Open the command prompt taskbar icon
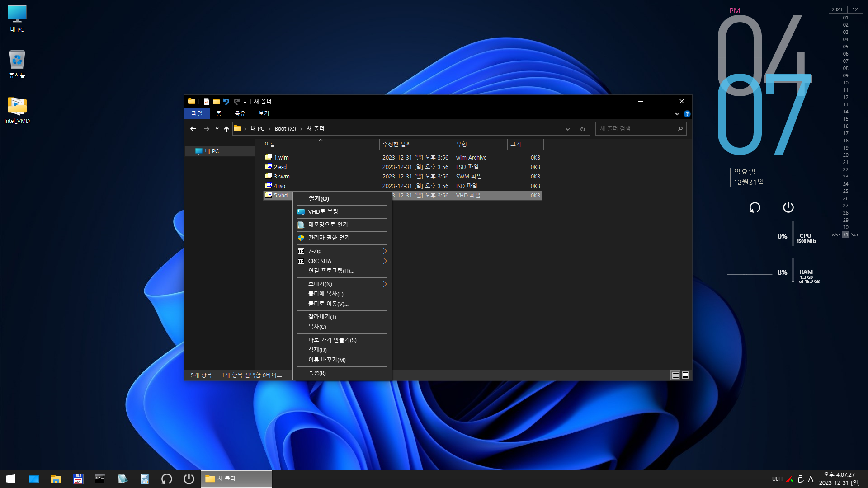This screenshot has height=488, width=868. (100, 479)
